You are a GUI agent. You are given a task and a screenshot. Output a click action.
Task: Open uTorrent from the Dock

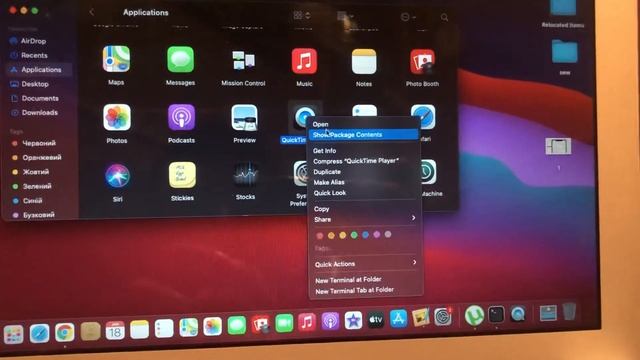tap(474, 315)
